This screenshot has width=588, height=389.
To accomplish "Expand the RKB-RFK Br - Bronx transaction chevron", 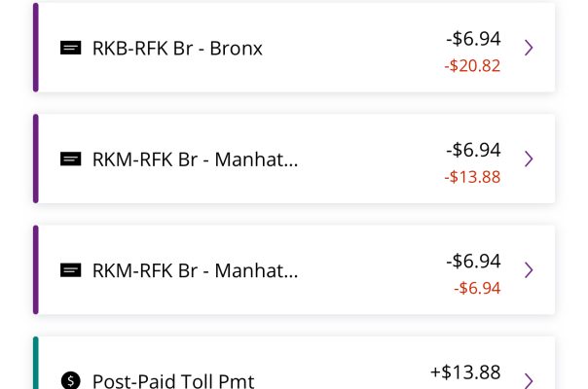I will [529, 48].
